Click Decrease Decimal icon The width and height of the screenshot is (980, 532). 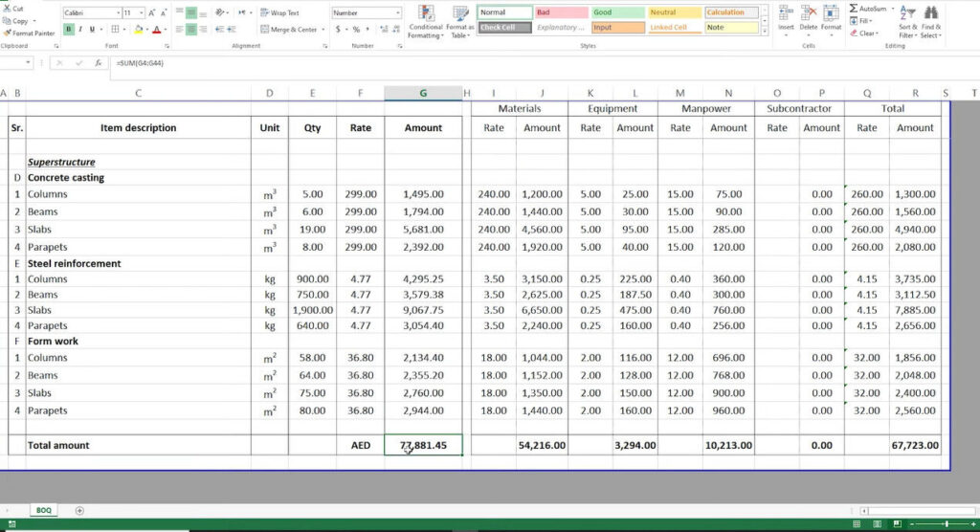pos(396,29)
